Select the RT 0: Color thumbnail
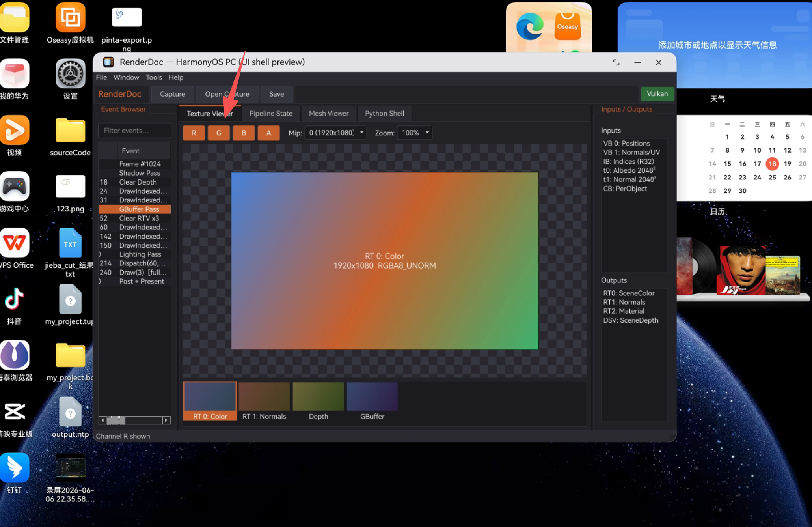 [x=210, y=401]
